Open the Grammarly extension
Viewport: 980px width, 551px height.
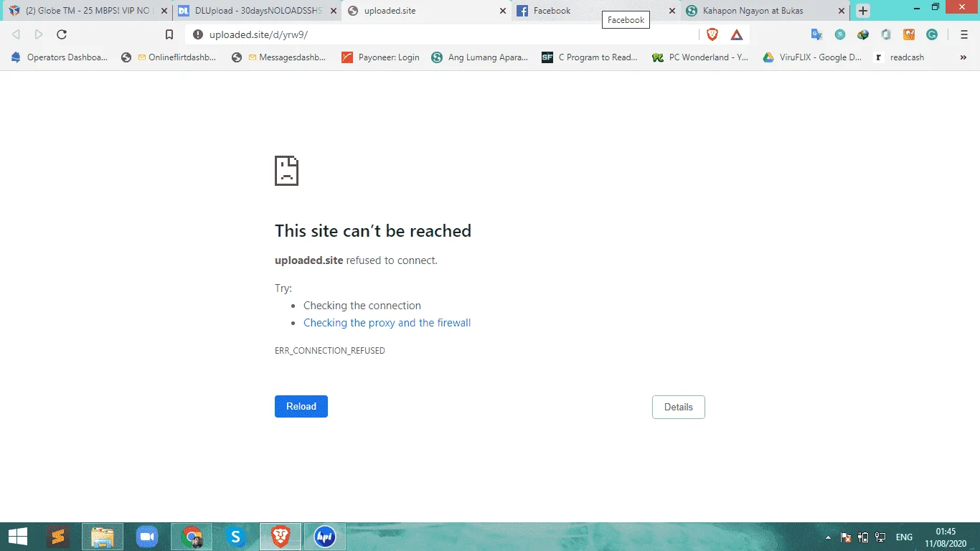932,34
